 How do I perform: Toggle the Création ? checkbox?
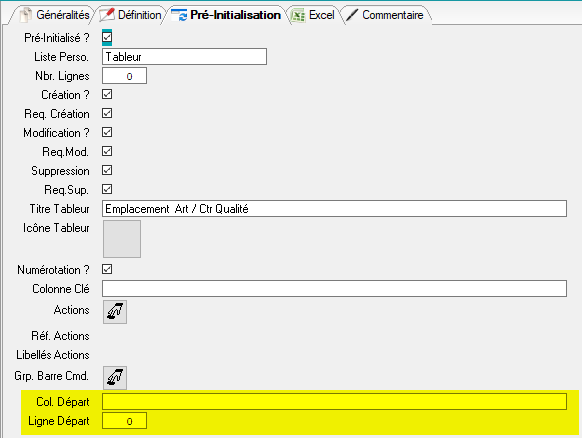tap(107, 94)
